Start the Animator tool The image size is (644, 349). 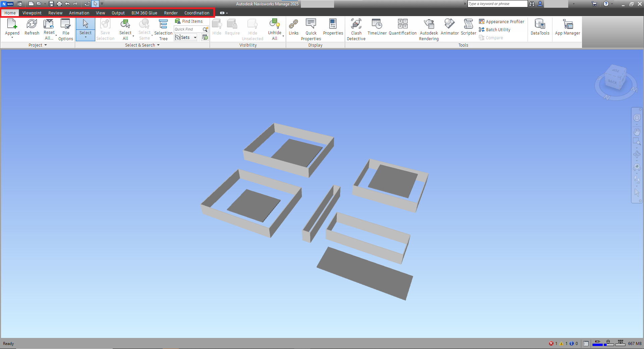coord(449,28)
